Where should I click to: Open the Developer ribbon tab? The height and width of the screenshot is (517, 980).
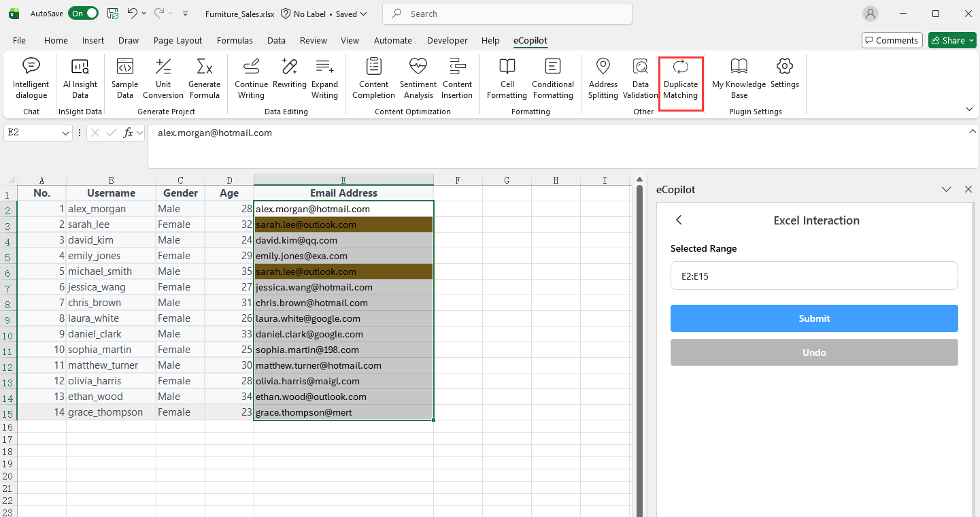pyautogui.click(x=447, y=40)
